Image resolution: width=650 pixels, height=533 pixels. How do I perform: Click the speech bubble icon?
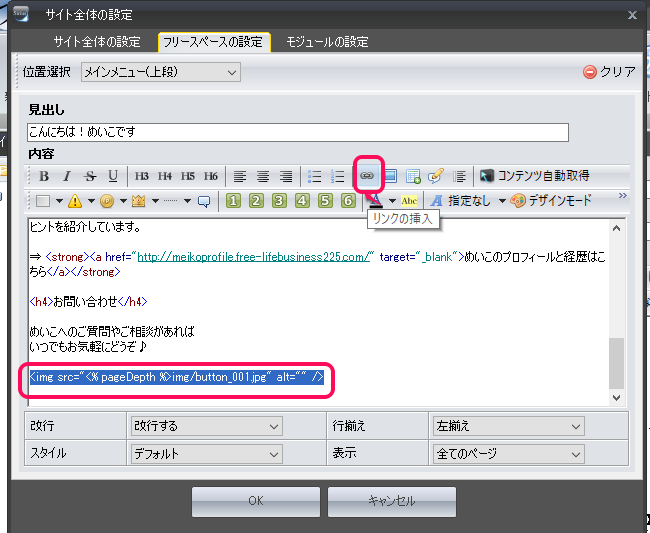(x=204, y=201)
